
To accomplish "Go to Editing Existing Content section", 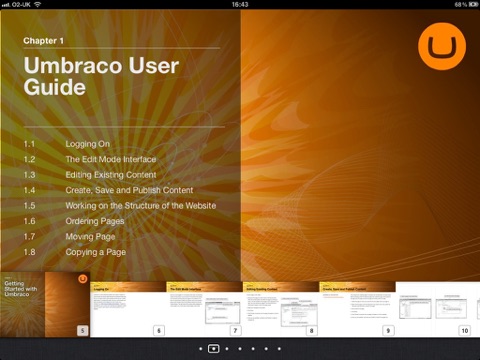I will click(x=111, y=175).
